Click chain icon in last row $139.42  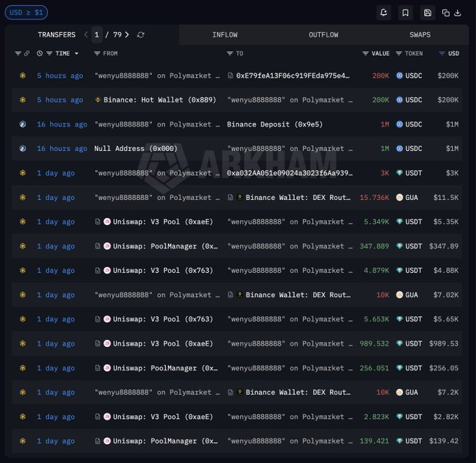click(22, 441)
